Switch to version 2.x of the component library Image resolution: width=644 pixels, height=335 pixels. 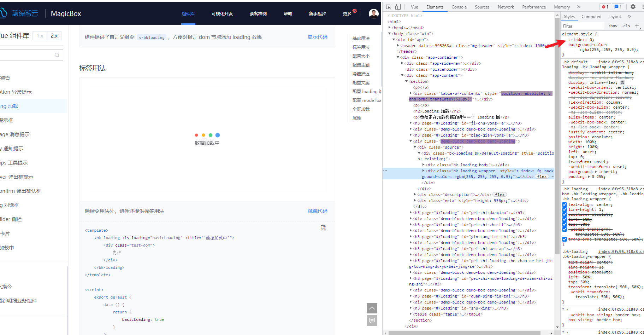click(x=55, y=35)
